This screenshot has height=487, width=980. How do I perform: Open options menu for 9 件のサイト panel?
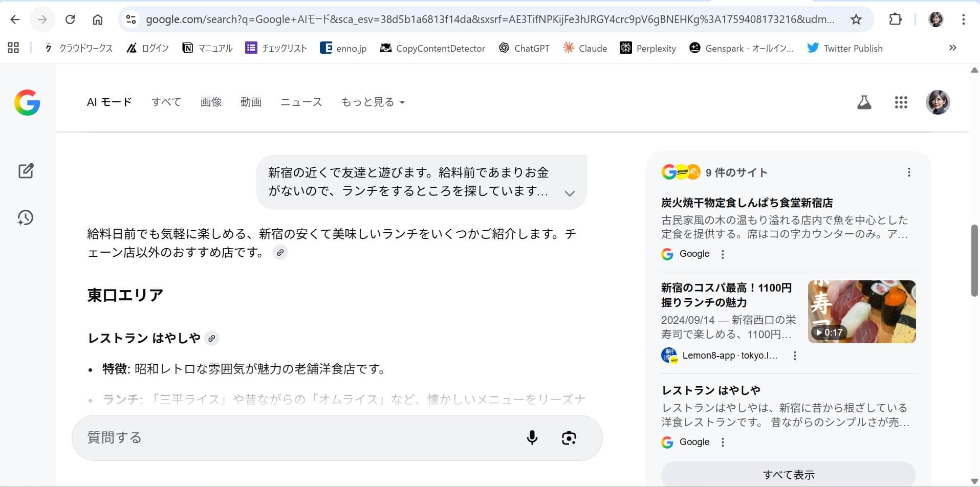click(909, 172)
